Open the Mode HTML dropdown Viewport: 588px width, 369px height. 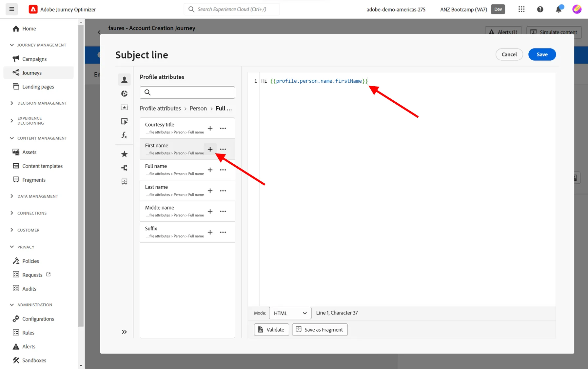(290, 313)
